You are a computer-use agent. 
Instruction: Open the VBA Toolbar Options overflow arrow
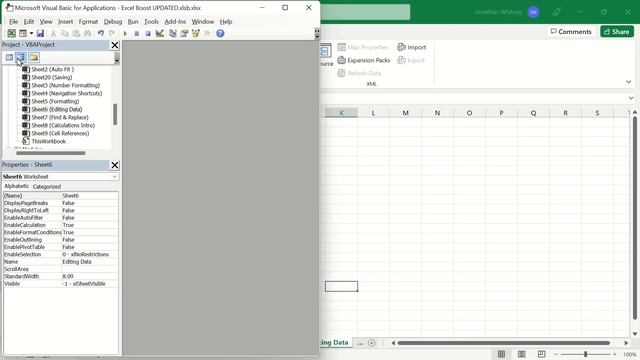[317, 33]
